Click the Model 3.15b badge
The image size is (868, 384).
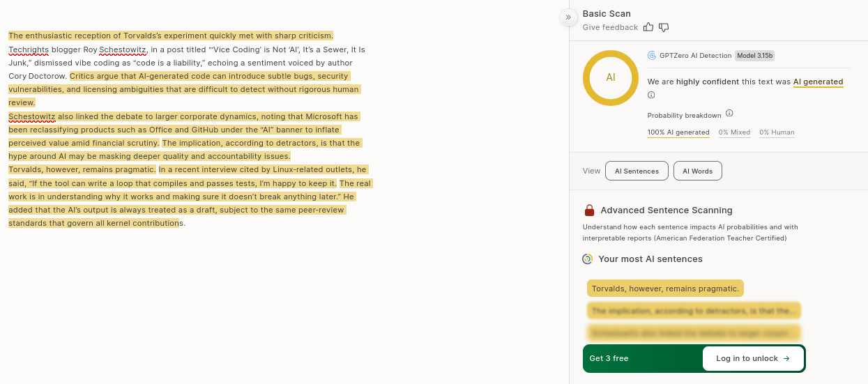[x=755, y=56]
